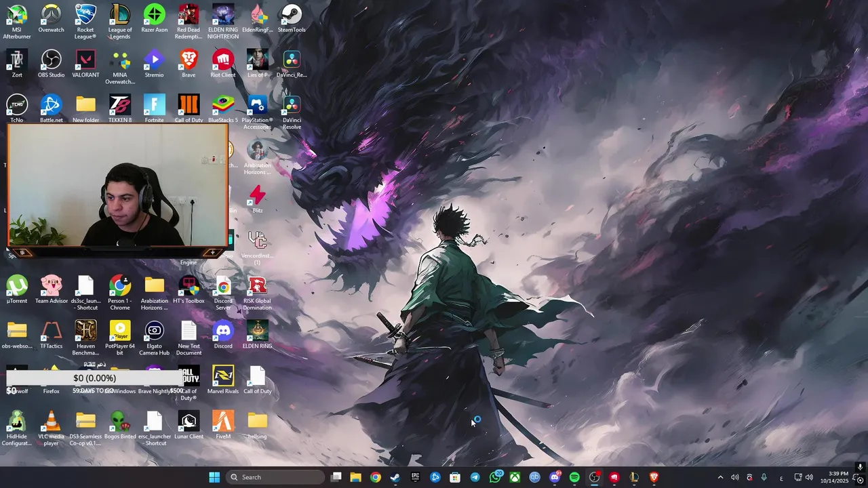
Task: Open Task View from the taskbar
Action: coord(336,477)
